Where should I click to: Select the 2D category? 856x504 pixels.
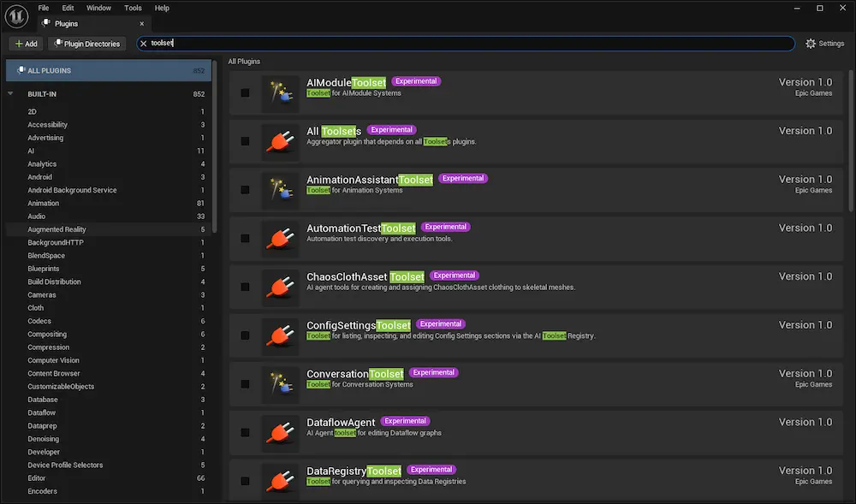[x=109, y=111]
